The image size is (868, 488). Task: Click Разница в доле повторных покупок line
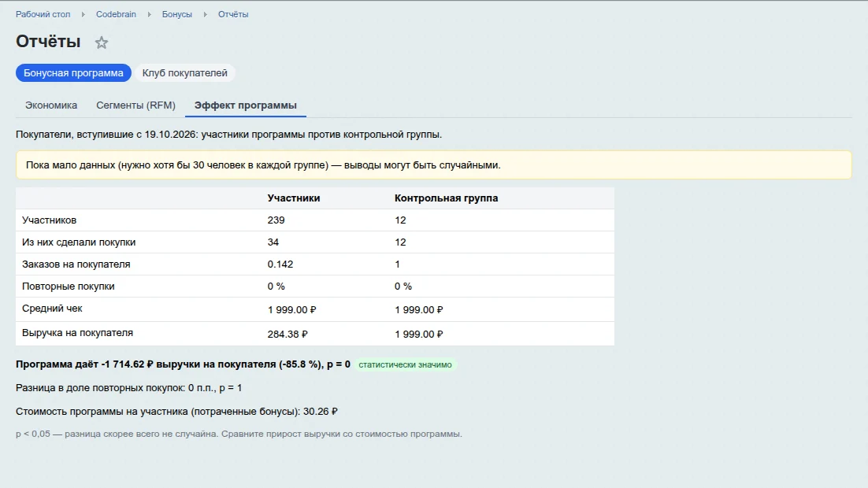point(128,388)
